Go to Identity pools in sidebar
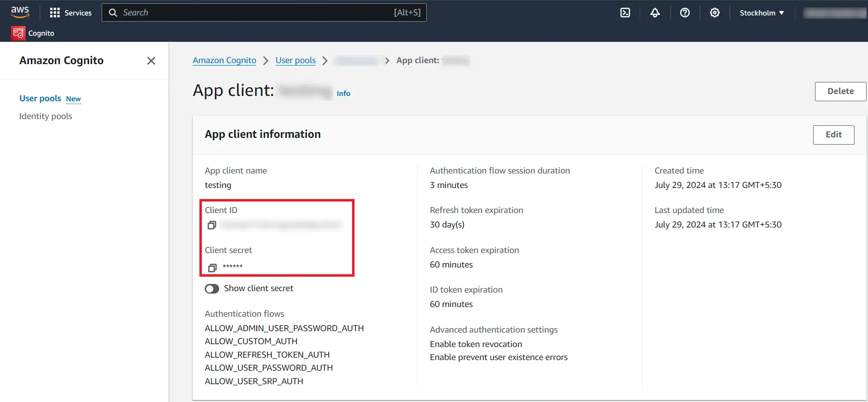 (46, 116)
